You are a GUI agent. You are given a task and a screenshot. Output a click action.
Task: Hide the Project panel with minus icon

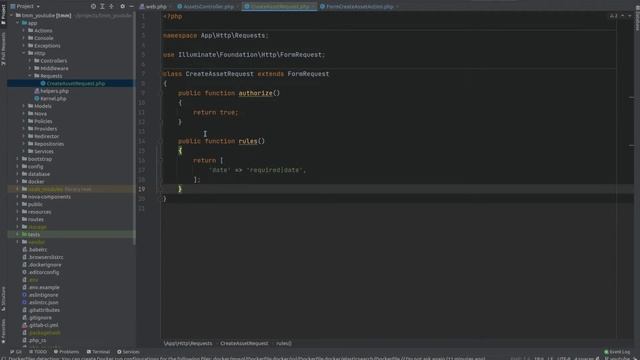(131, 6)
